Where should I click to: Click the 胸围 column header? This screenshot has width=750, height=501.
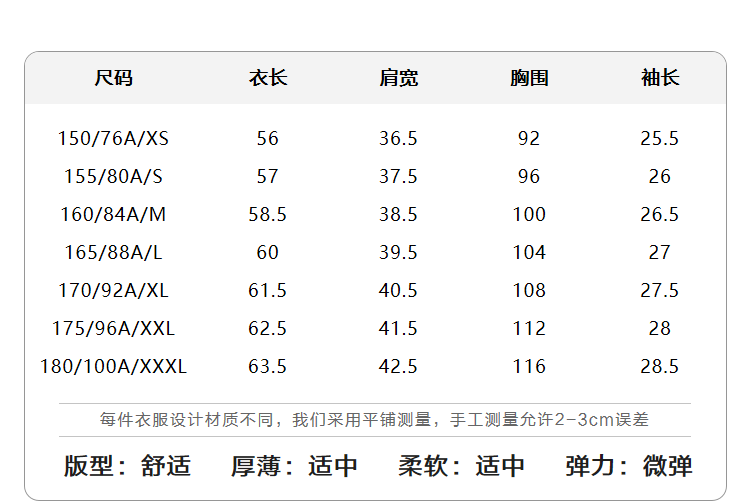tap(529, 78)
